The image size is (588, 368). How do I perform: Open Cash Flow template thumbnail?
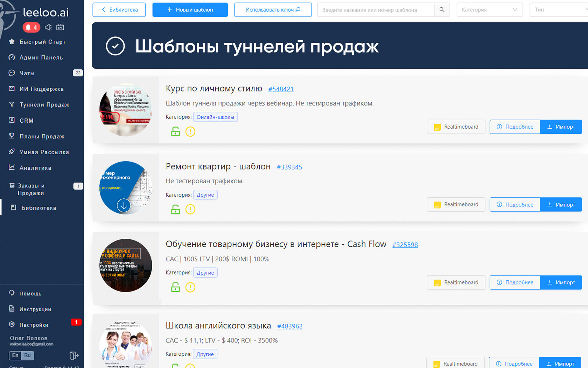(126, 265)
